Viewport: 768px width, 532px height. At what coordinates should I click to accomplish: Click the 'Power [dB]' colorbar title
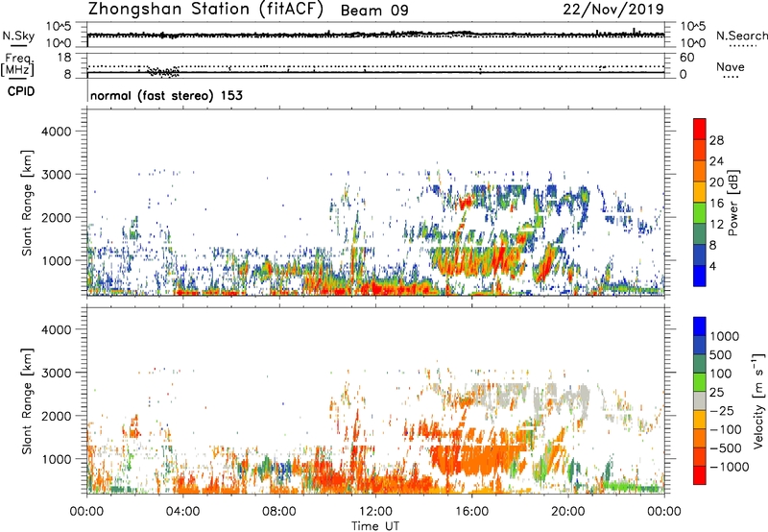coord(732,204)
